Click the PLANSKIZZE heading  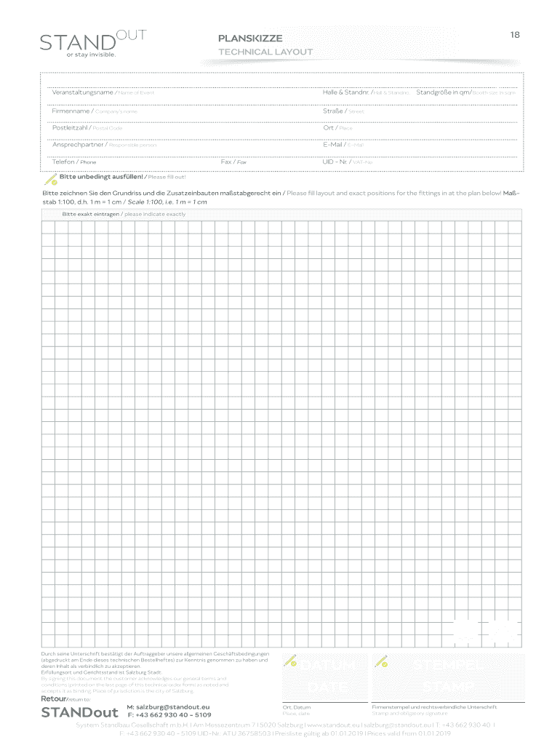(250, 39)
